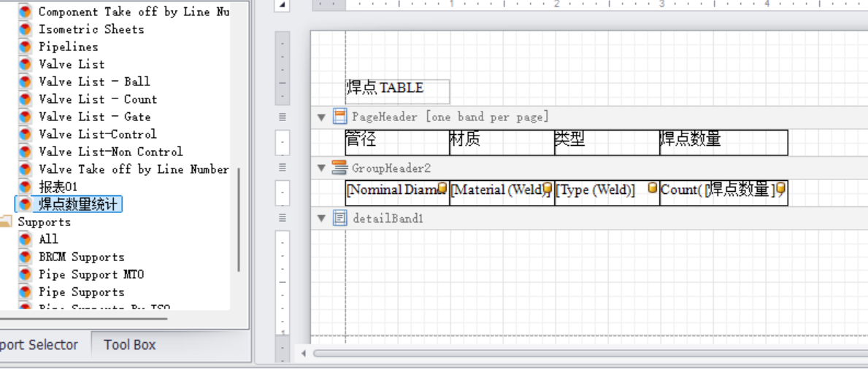Screen dimensions: 868x369
Task: Collapse the PageHeader band
Action: (321, 117)
